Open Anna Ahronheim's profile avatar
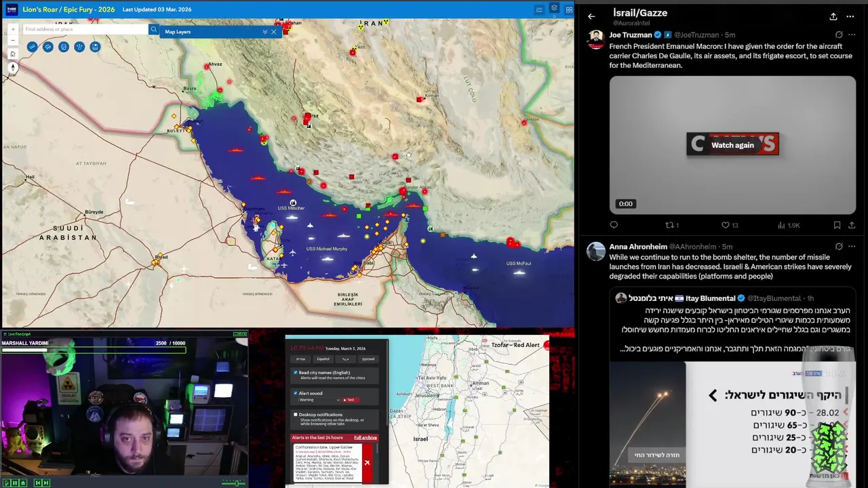 (x=596, y=251)
